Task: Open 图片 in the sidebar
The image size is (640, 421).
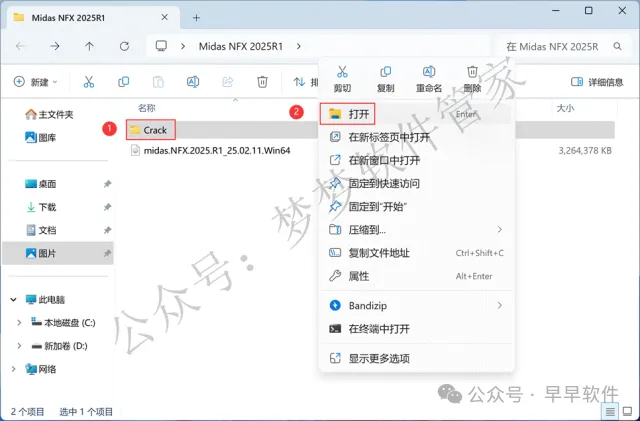Action: point(58,253)
